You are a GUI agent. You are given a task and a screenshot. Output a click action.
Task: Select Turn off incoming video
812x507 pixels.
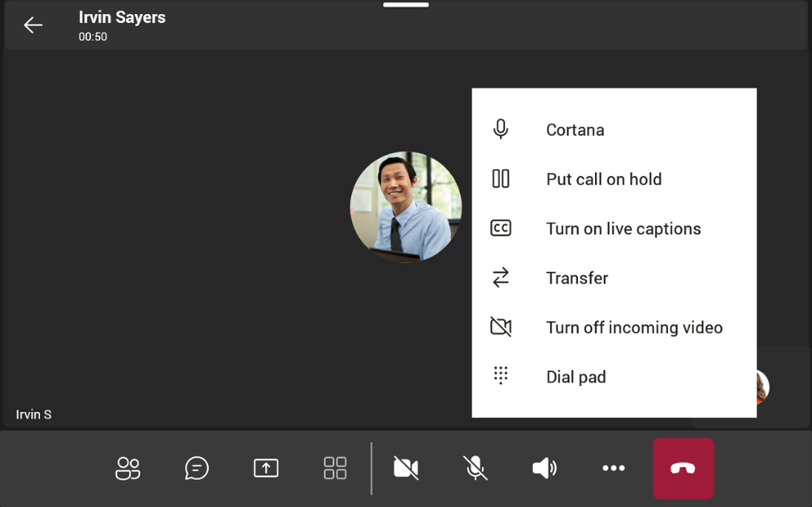(634, 328)
